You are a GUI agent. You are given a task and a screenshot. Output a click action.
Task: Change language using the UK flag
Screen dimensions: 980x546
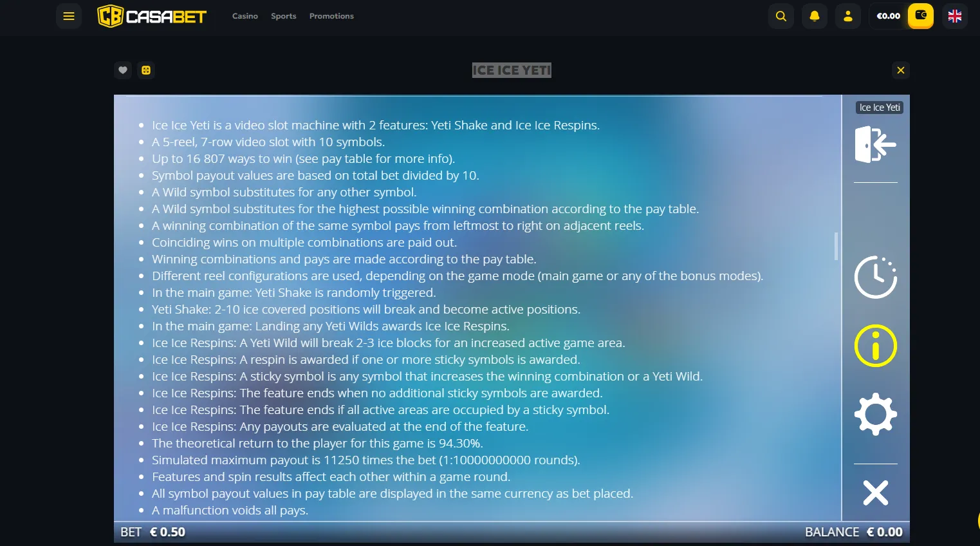point(955,16)
